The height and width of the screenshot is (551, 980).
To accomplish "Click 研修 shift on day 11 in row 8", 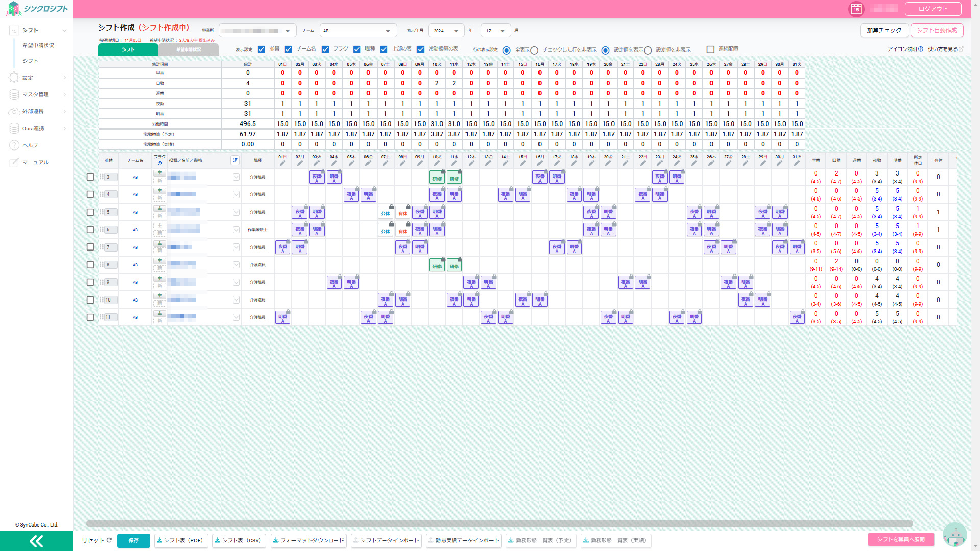I will click(454, 265).
